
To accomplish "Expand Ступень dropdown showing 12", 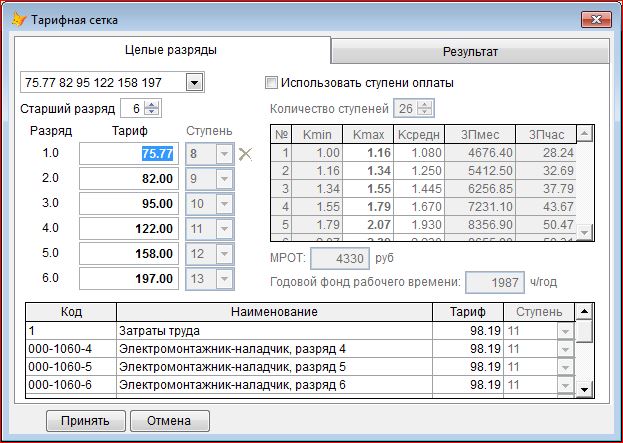I will (x=224, y=254).
